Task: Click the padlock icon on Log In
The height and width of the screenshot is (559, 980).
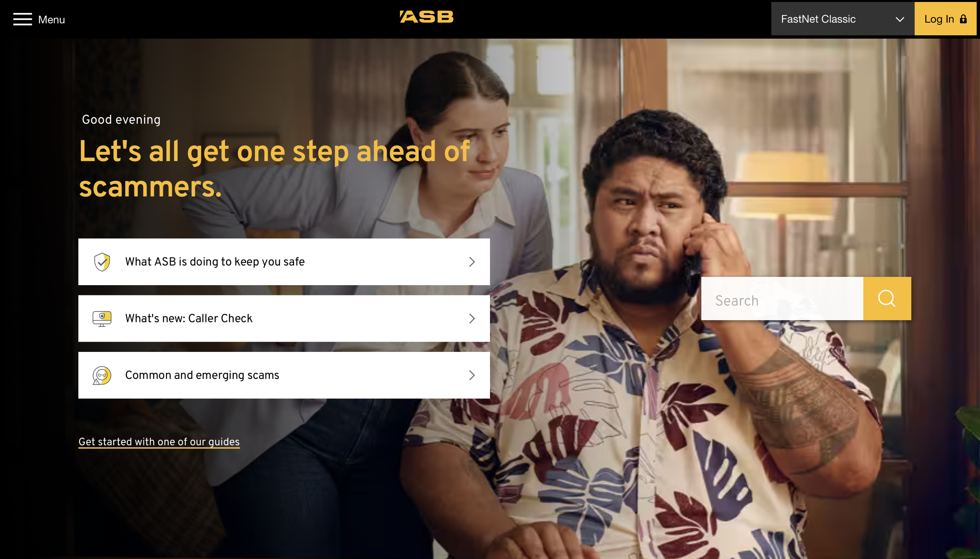Action: [x=963, y=19]
